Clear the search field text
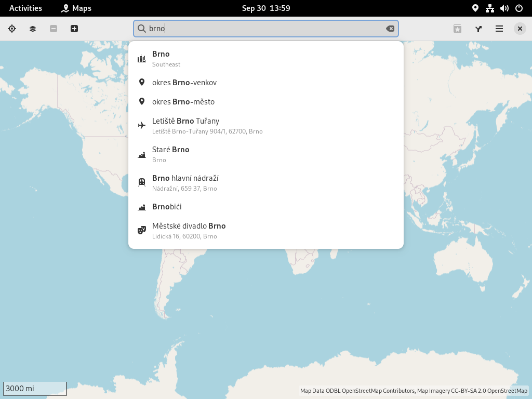Image resolution: width=532 pixels, height=399 pixels. (390, 29)
